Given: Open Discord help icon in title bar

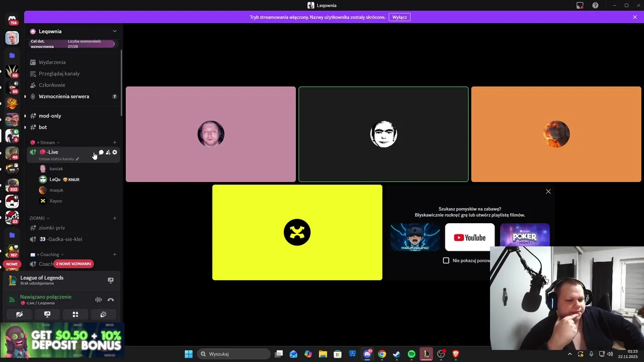Looking at the screenshot, I should click(x=596, y=6).
